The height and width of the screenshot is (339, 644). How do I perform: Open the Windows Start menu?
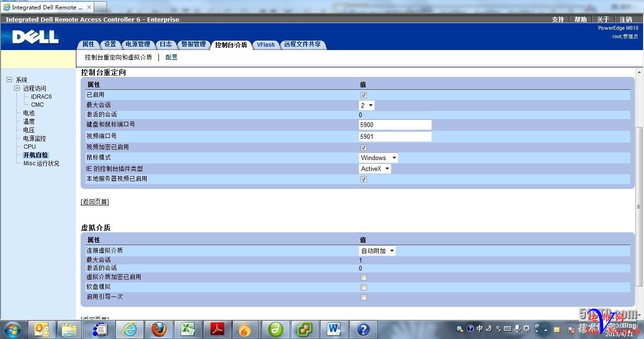12,329
